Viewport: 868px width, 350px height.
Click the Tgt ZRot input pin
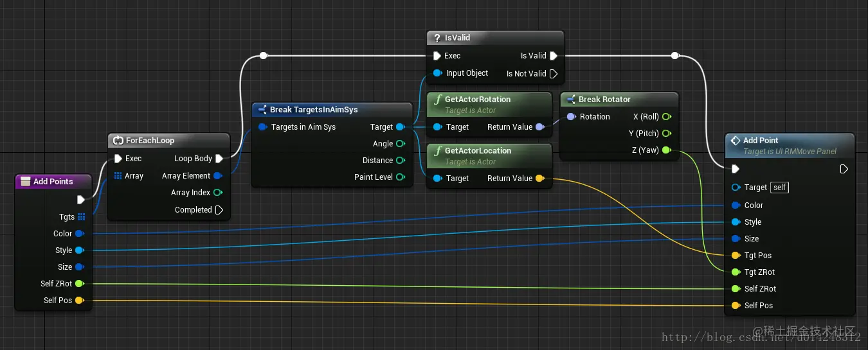tap(736, 272)
